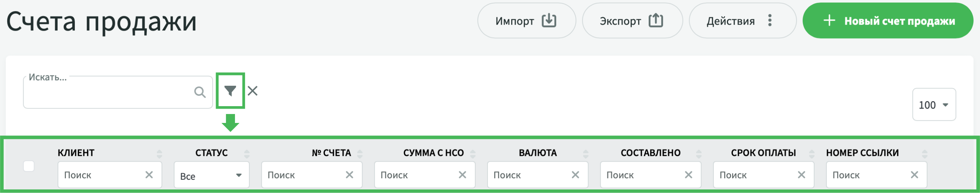Image resolution: width=980 pixels, height=193 pixels.
Task: Sort by Статус column arrows
Action: pos(247,153)
